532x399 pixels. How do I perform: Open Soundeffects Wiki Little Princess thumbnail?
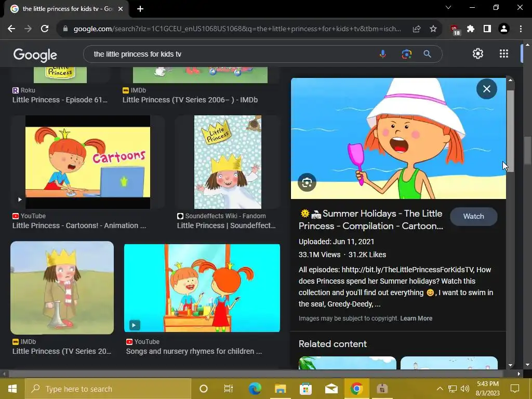coord(228,162)
